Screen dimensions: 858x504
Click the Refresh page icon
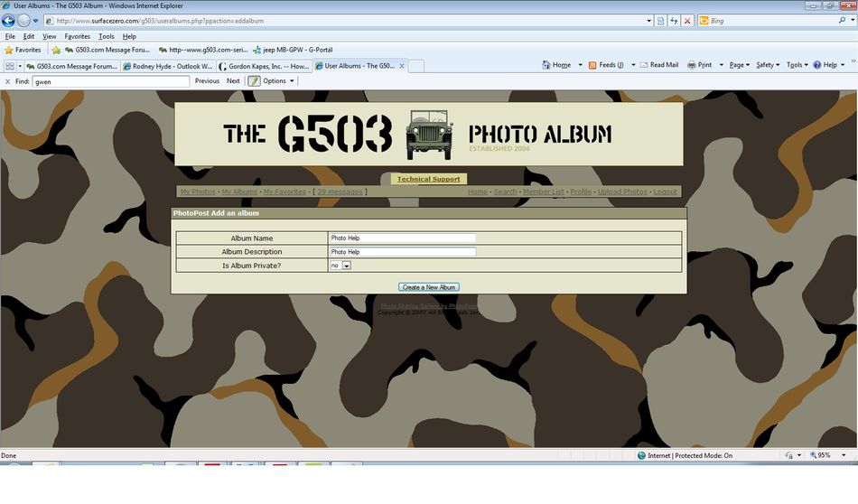pyautogui.click(x=674, y=21)
